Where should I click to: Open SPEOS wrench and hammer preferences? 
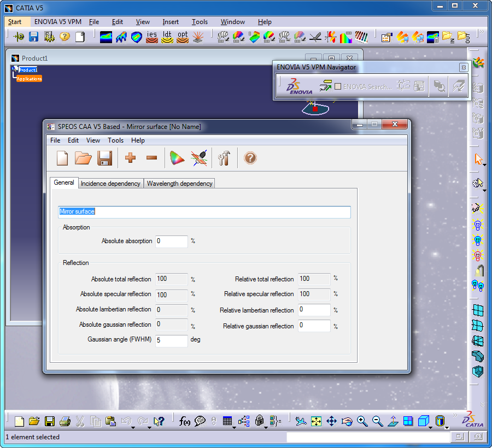224,158
